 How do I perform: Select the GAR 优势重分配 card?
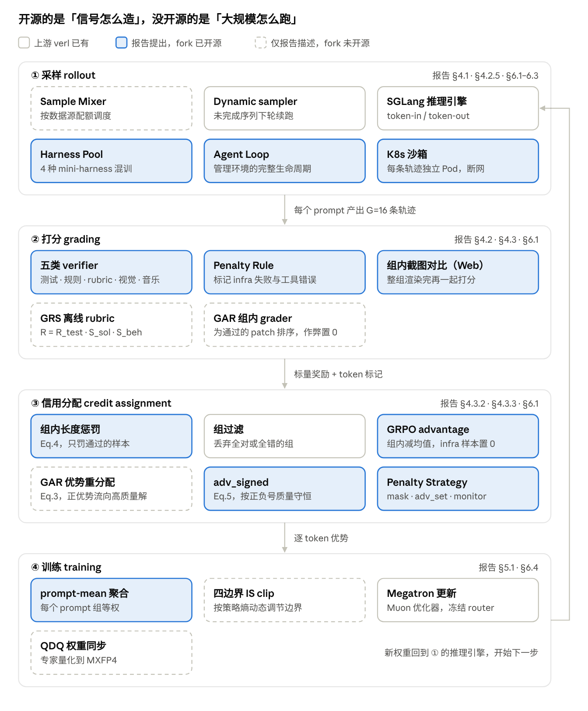(112, 489)
